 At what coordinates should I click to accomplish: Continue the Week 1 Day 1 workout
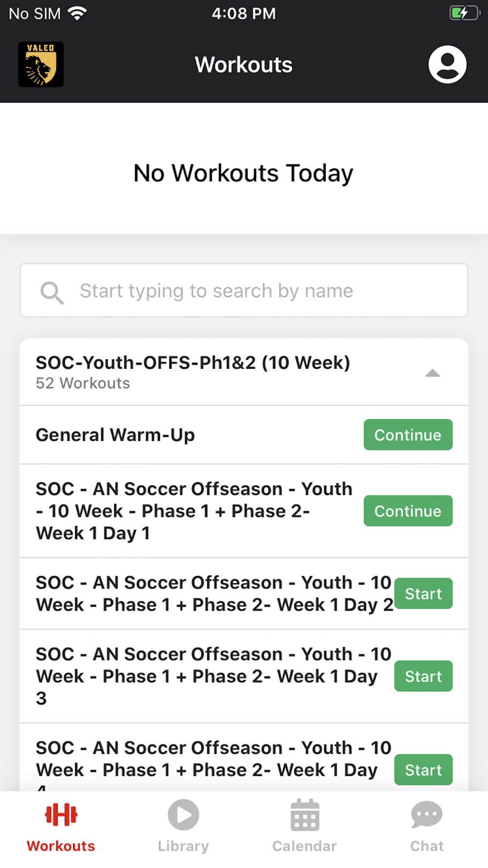click(x=408, y=511)
